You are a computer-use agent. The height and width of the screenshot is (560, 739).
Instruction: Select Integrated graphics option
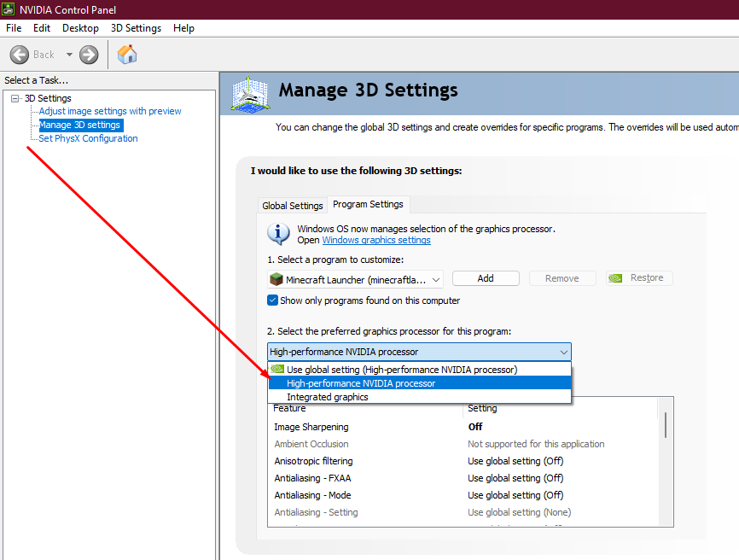pos(328,397)
